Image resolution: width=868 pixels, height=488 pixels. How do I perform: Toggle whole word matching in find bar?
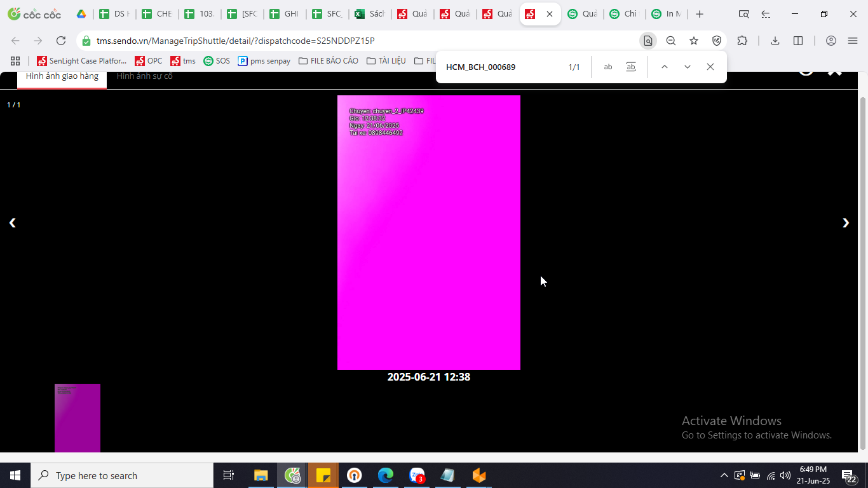point(631,67)
